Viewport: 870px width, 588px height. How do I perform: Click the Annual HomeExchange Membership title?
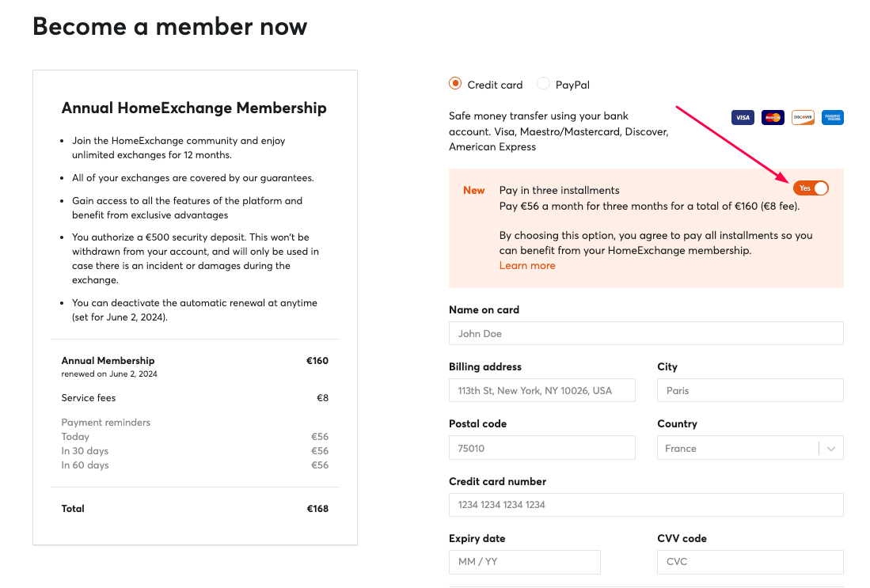pyautogui.click(x=194, y=108)
